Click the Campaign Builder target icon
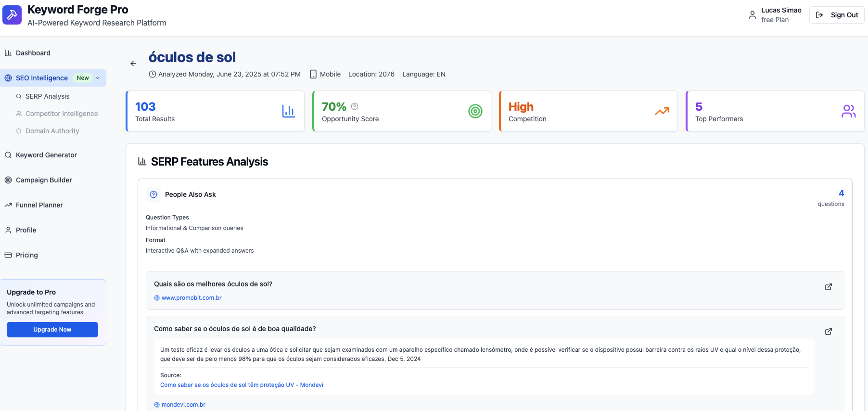Image resolution: width=868 pixels, height=411 pixels. pyautogui.click(x=8, y=180)
